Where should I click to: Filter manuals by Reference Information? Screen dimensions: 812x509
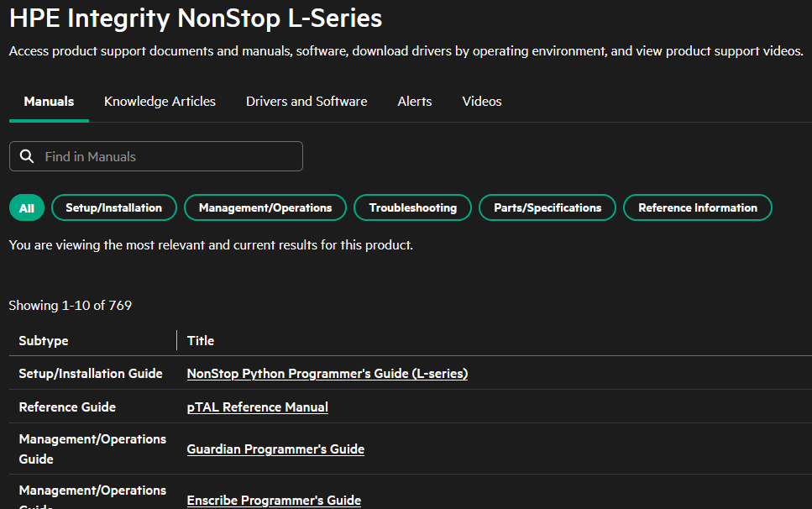pos(698,207)
